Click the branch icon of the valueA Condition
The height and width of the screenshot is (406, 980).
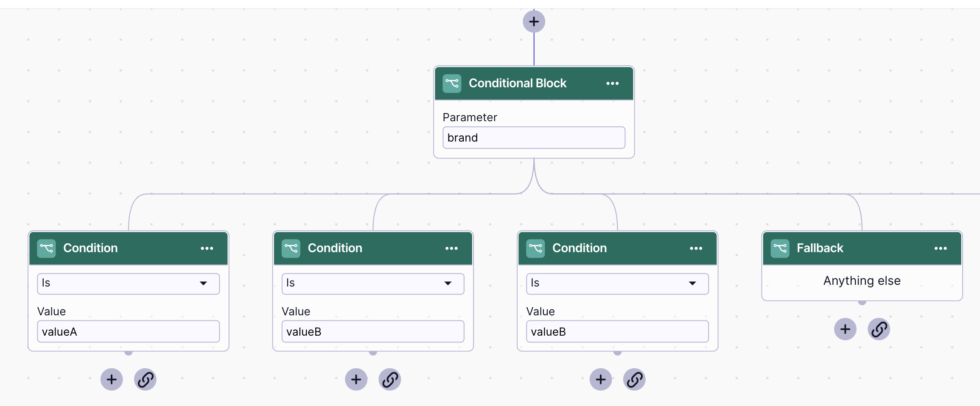click(46, 248)
